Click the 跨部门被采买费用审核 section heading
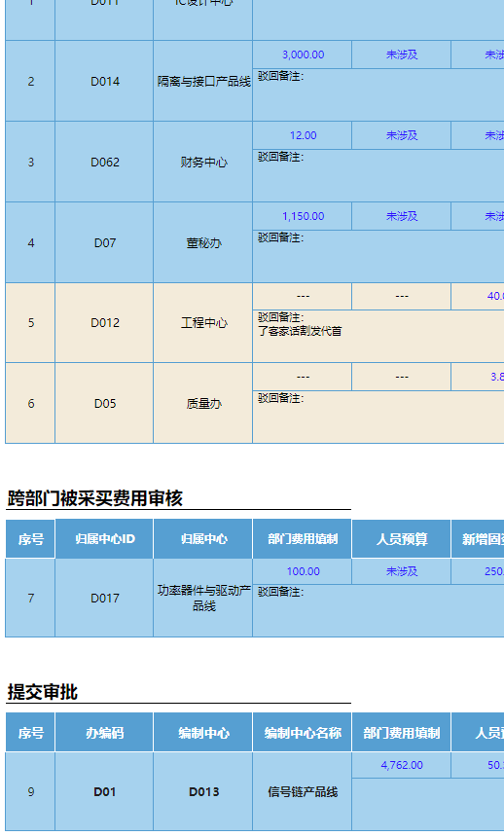 tap(95, 498)
